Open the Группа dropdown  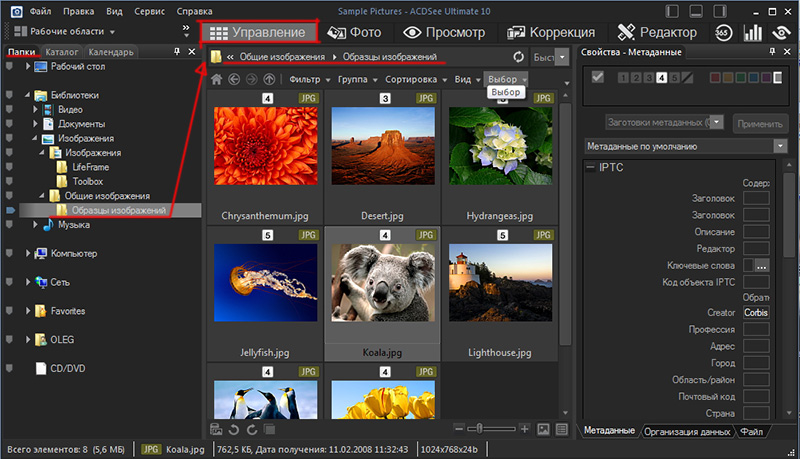pyautogui.click(x=357, y=80)
